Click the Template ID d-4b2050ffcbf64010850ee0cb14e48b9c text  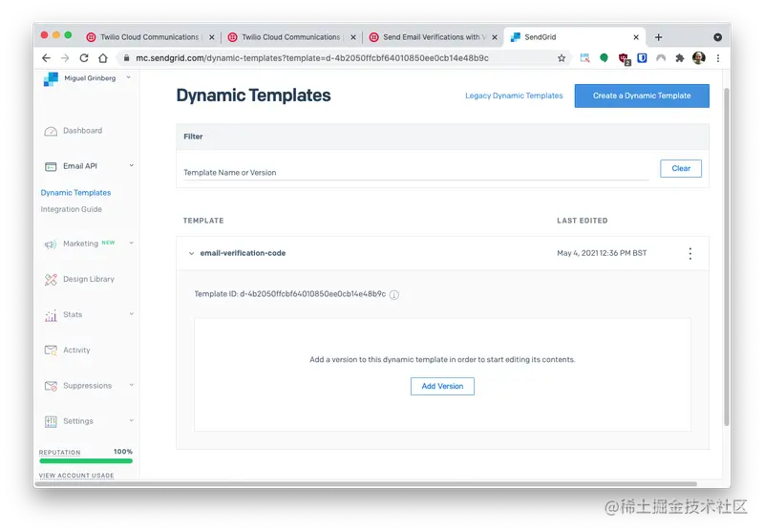pyautogui.click(x=290, y=294)
